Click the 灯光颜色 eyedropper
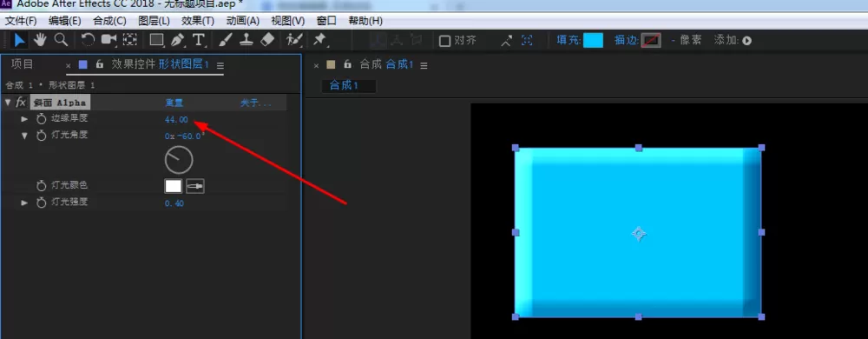The image size is (868, 339). tap(194, 186)
